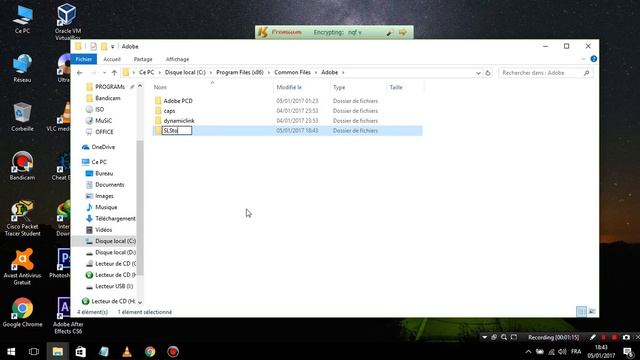Open the Corbeille recycle bin
The width and height of the screenshot is (640, 360).
(x=22, y=117)
